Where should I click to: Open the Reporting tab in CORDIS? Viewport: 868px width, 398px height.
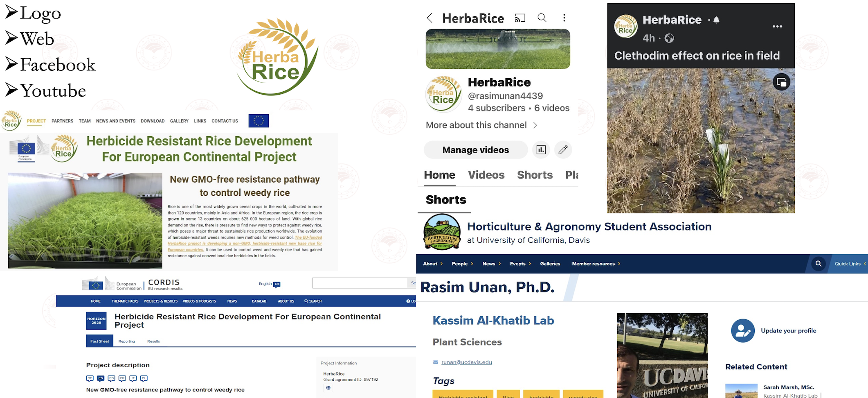tap(126, 341)
